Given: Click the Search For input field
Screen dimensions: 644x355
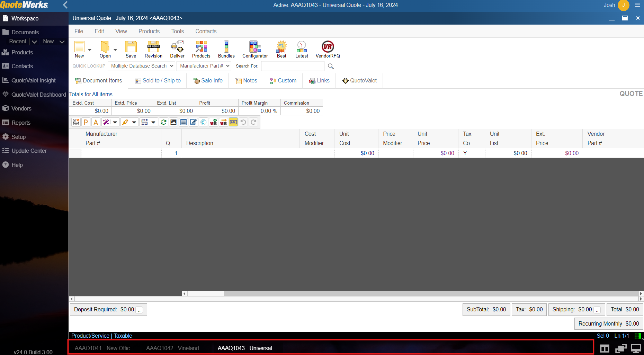Looking at the screenshot, I should click(x=293, y=66).
